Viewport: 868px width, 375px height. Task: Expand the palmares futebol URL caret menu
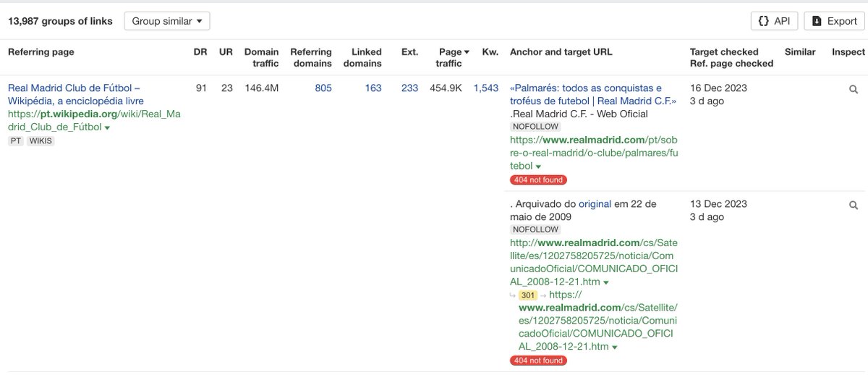click(x=538, y=167)
